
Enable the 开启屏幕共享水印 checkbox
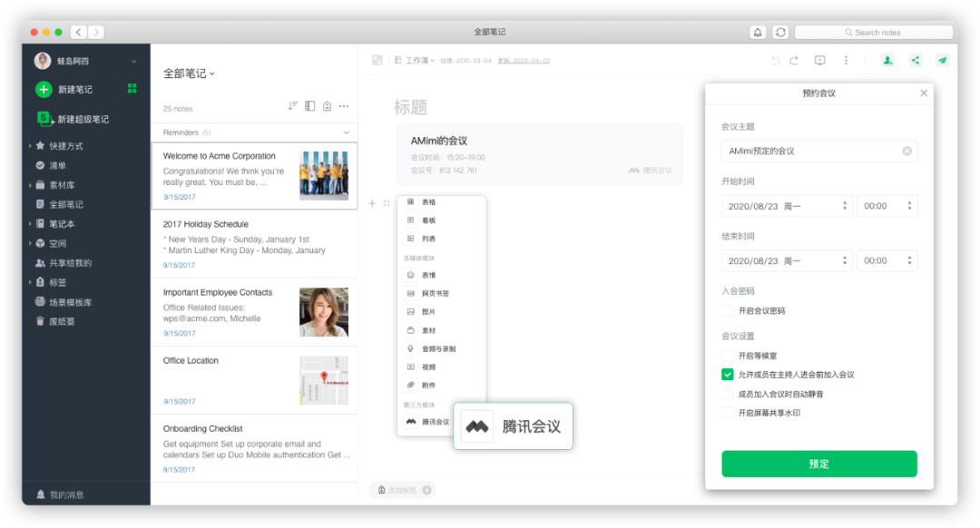click(728, 413)
